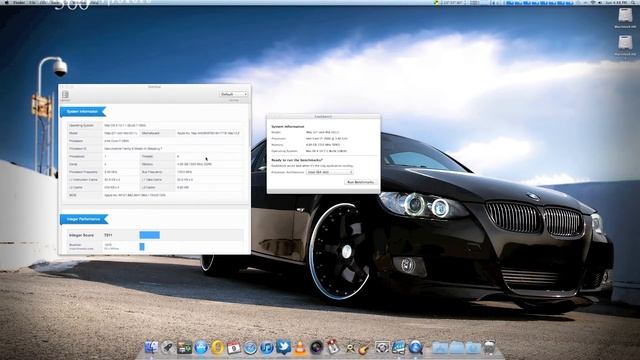The width and height of the screenshot is (640, 360).
Task: Open the Finder menu in menu bar
Action: (x=19, y=2)
